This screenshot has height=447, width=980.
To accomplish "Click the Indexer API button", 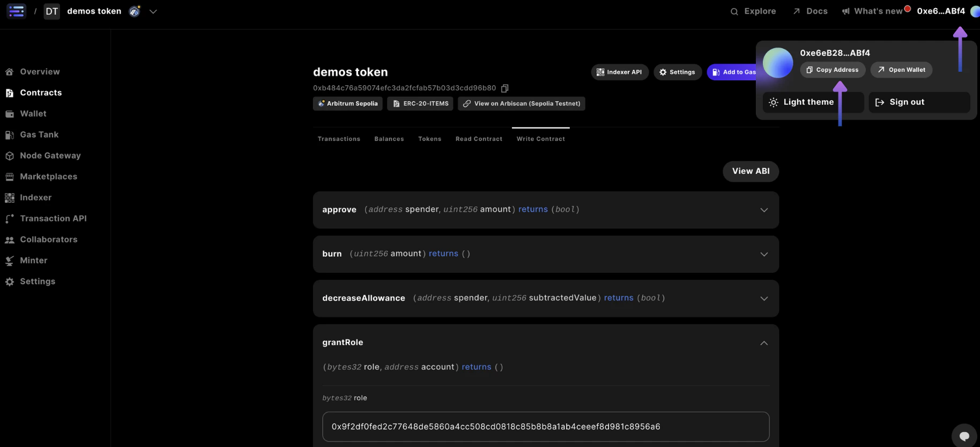I will [x=620, y=72].
